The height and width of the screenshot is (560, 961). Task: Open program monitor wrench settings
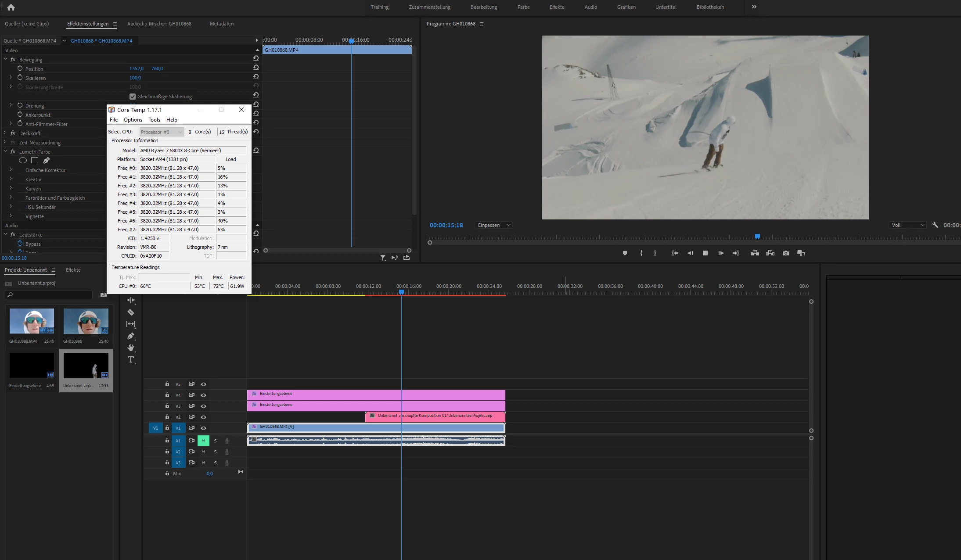point(935,225)
